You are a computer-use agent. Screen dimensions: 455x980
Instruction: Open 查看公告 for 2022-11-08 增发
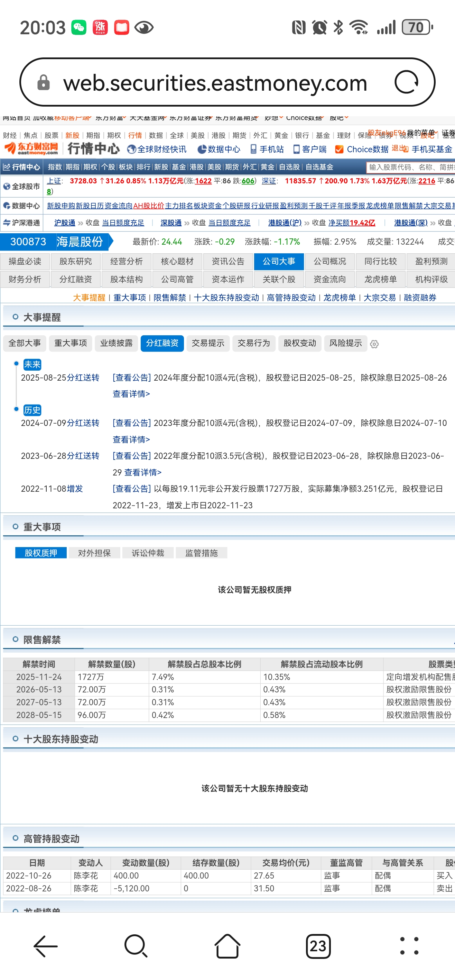click(131, 489)
